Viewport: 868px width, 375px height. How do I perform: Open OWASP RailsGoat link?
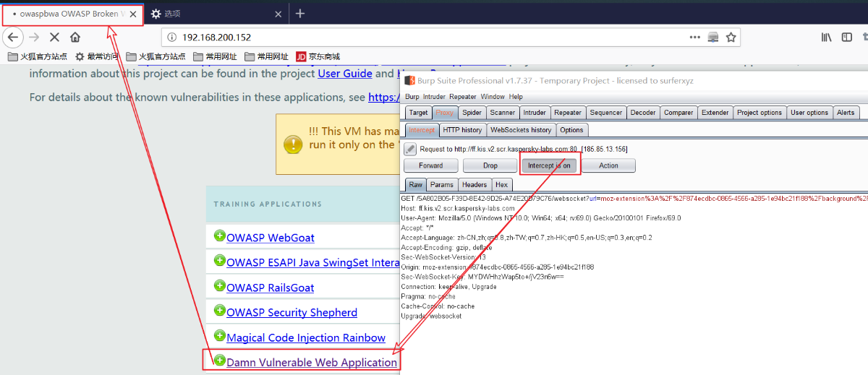271,288
